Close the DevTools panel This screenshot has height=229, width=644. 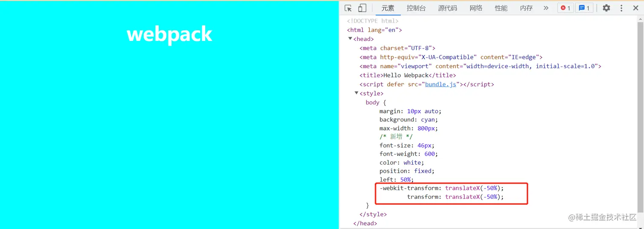635,8
